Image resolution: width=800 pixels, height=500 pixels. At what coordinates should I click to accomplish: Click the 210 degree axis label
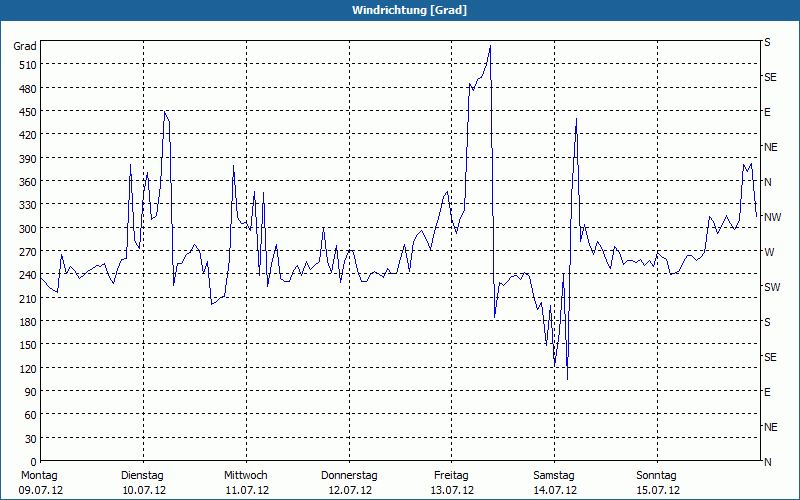point(28,299)
